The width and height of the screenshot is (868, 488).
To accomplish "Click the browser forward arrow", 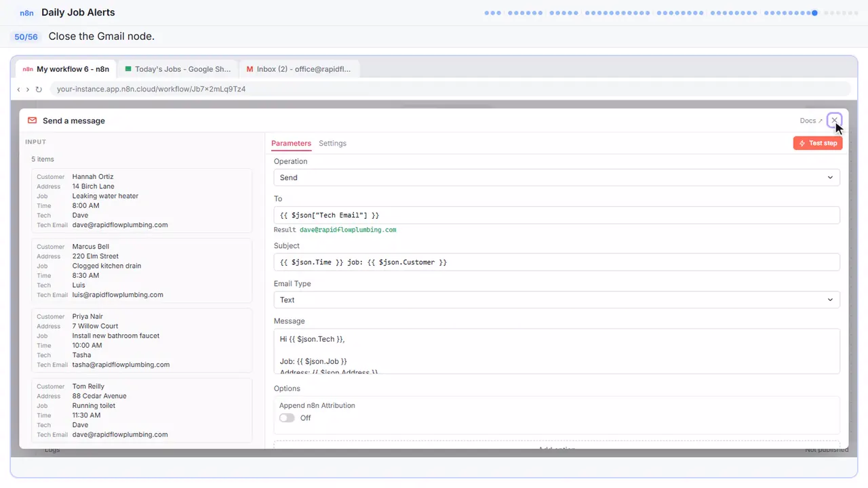I will [x=28, y=89].
